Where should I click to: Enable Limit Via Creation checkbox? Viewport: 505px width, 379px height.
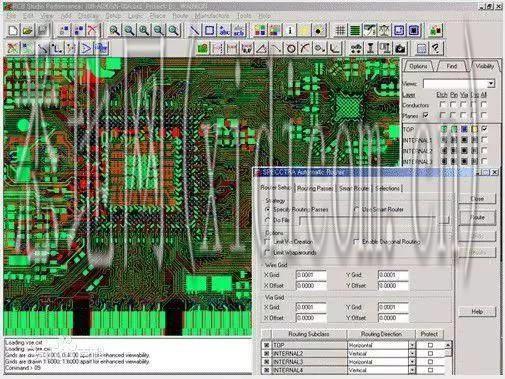267,241
